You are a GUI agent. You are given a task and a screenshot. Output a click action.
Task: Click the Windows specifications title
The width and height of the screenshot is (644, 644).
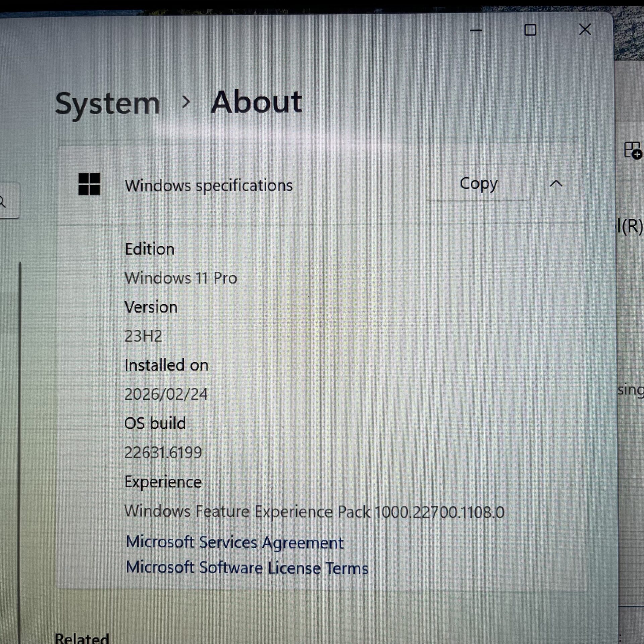tap(209, 185)
